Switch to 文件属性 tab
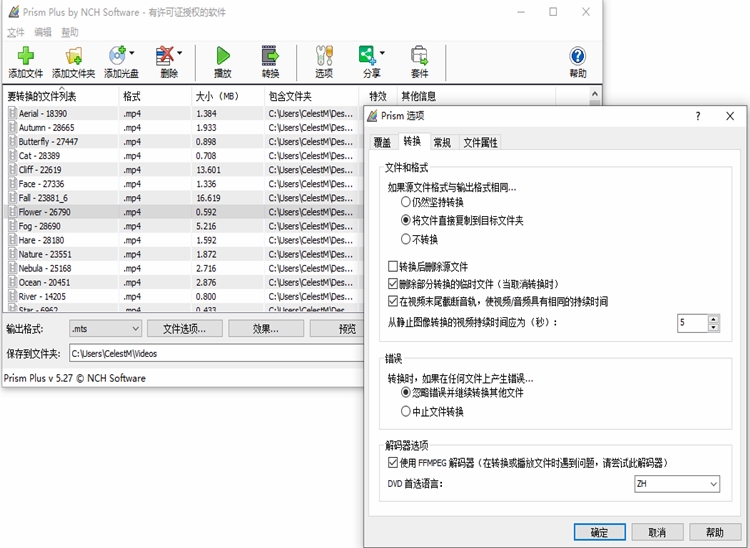Screen dimensions: 750x548 coord(481,142)
